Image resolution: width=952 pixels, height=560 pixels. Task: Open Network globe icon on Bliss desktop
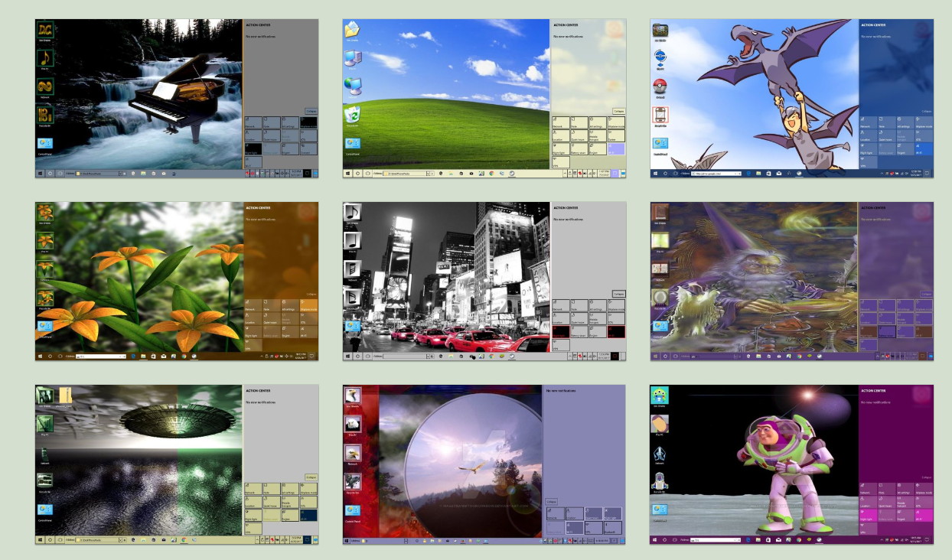click(x=352, y=85)
